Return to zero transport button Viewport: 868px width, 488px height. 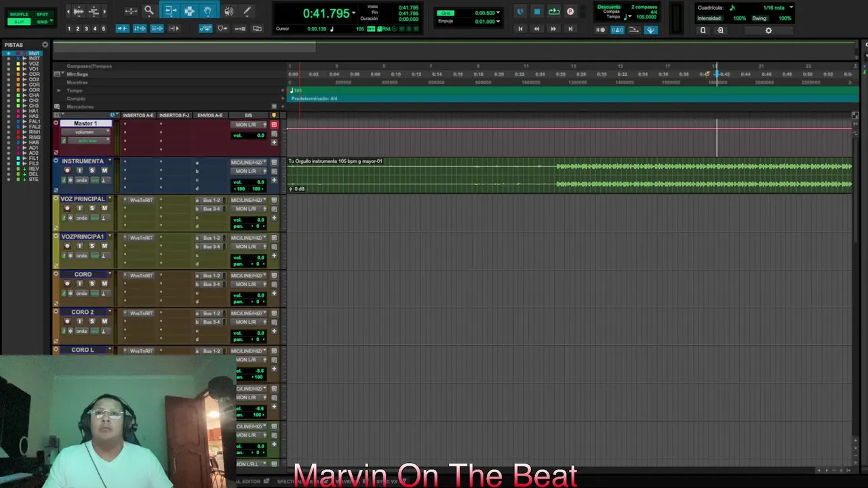click(x=520, y=29)
